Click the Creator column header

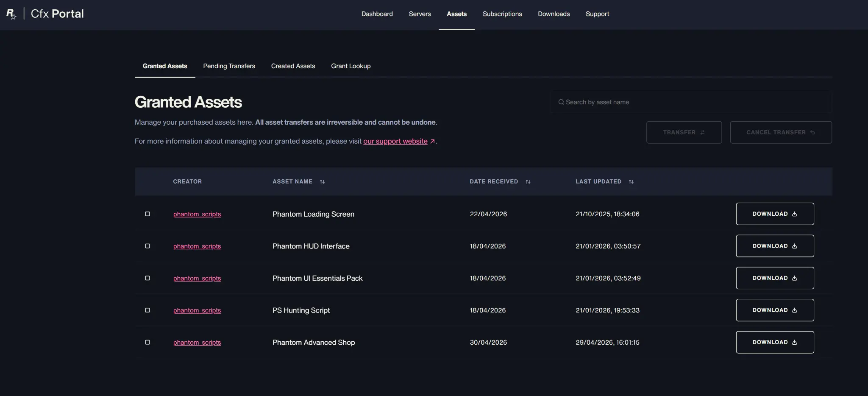187,182
